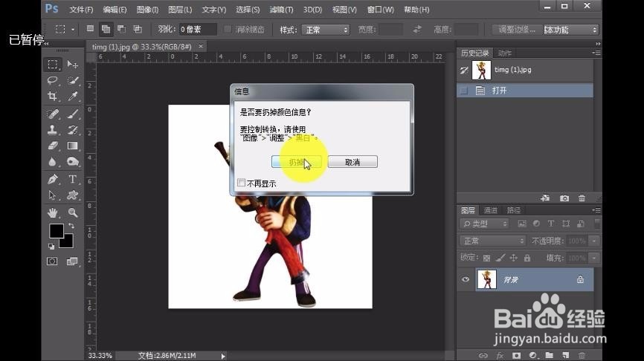This screenshot has width=644, height=361.
Task: Choose New selection mode button
Action: click(90, 29)
